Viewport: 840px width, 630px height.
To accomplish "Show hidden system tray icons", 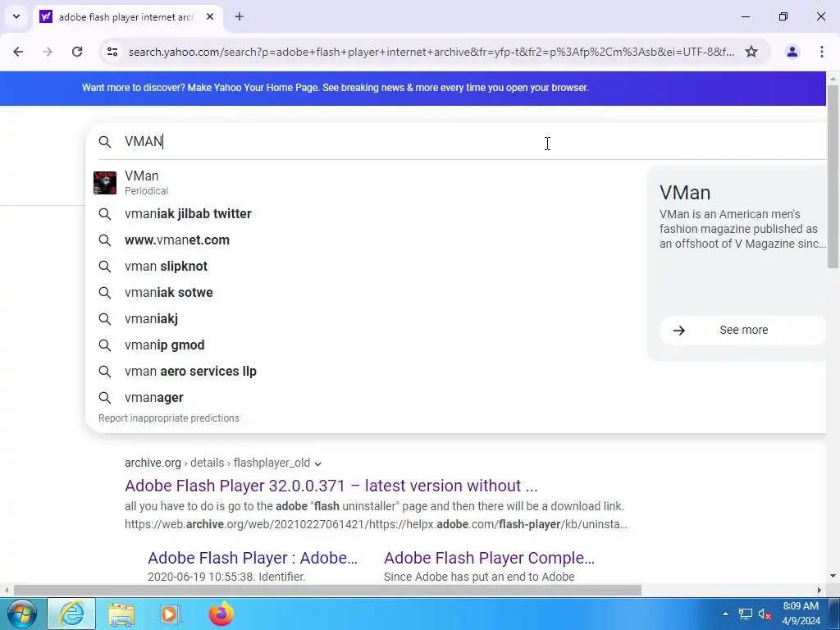I will [725, 614].
